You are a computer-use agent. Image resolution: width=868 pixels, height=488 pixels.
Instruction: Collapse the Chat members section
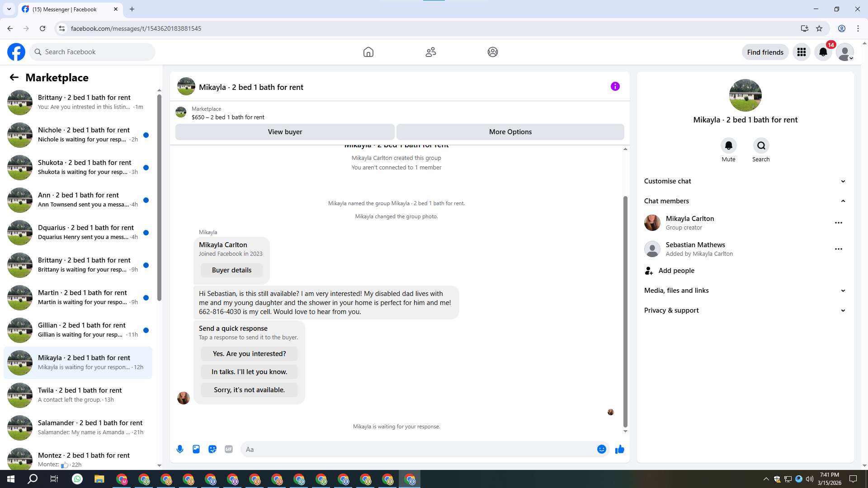coord(745,201)
